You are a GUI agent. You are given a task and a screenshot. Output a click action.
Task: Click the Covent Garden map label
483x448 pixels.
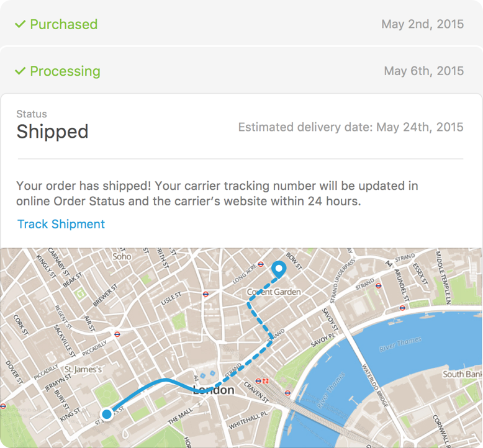coord(274,292)
